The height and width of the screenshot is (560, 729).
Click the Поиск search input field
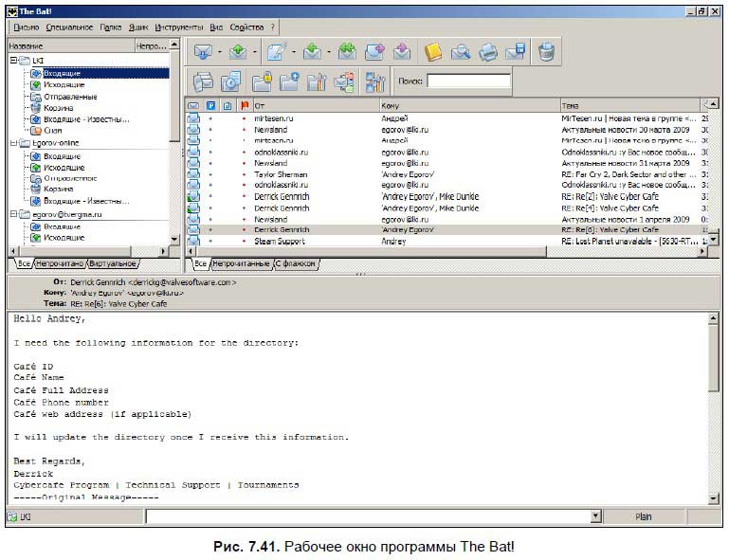[x=468, y=81]
